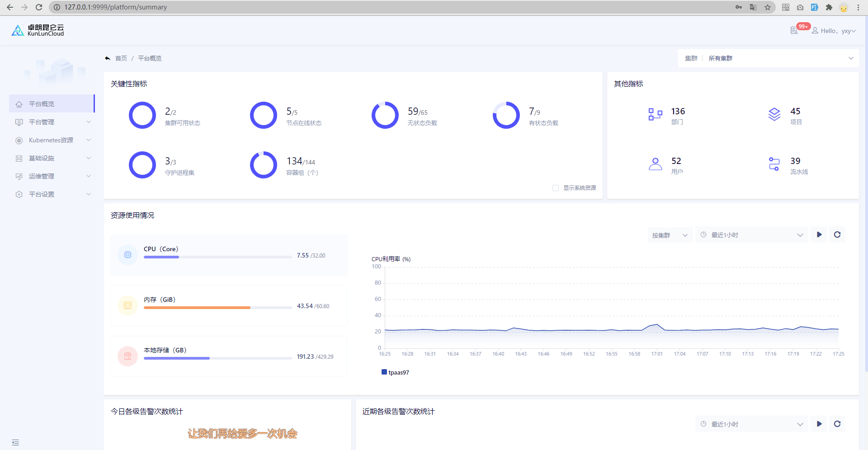The width and height of the screenshot is (868, 450).
Task: Expand the 基础设施 menu chevron
Action: (x=89, y=158)
